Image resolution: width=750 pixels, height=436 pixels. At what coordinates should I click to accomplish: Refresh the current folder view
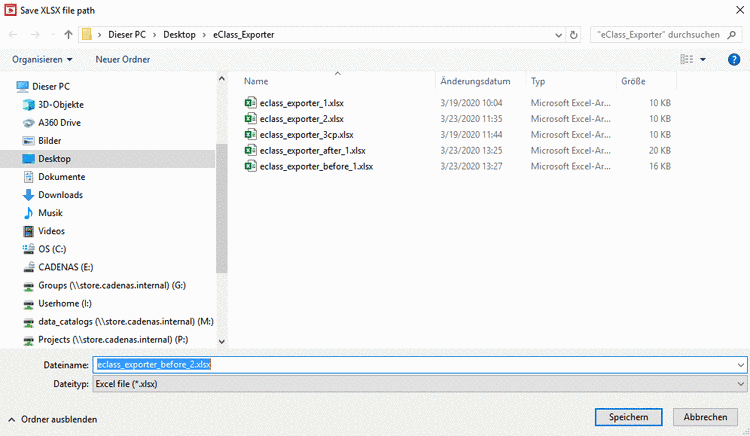coord(574,35)
